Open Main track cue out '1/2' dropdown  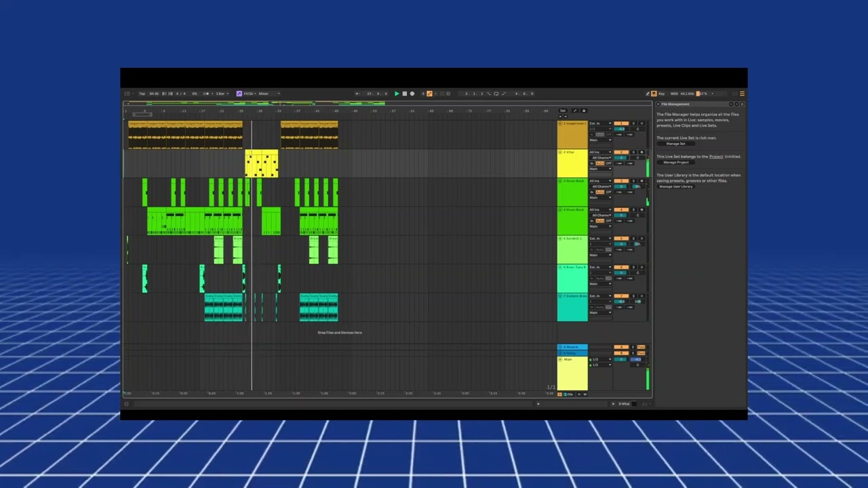coord(600,359)
